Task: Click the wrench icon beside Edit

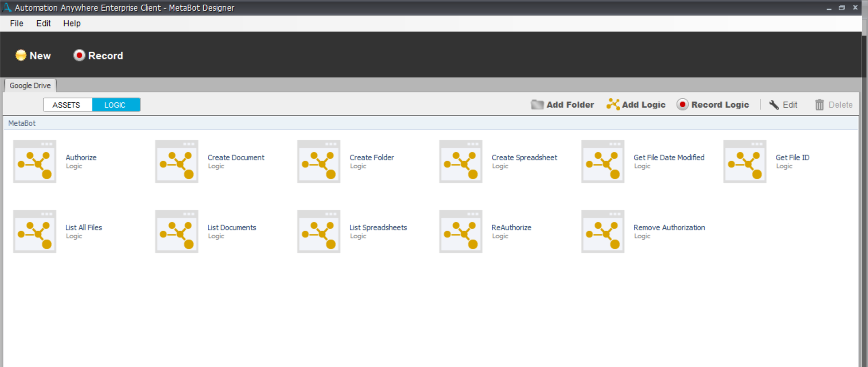Action: point(774,105)
